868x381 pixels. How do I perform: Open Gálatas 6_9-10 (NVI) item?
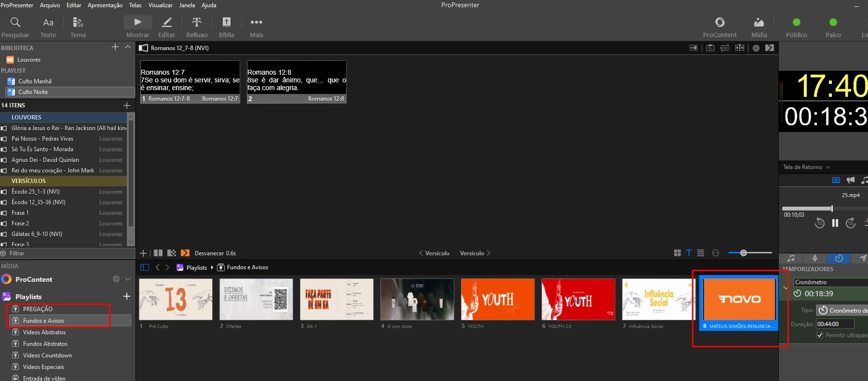click(x=64, y=234)
